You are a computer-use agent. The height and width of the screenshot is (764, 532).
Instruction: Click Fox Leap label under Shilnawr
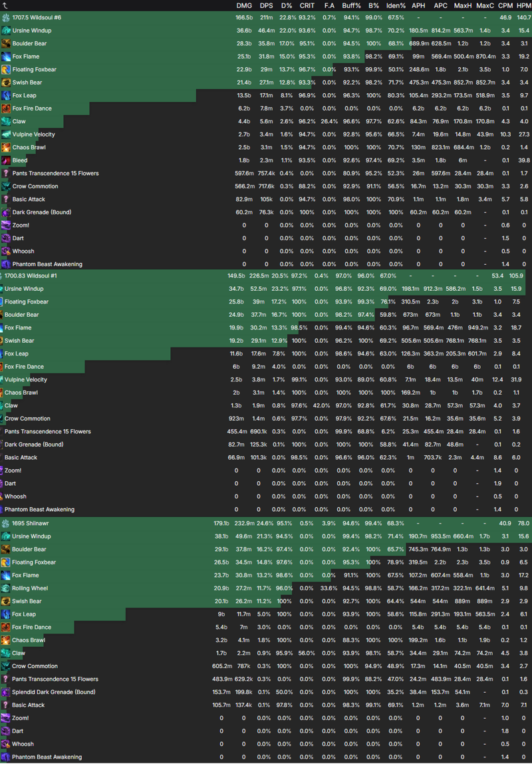24,614
